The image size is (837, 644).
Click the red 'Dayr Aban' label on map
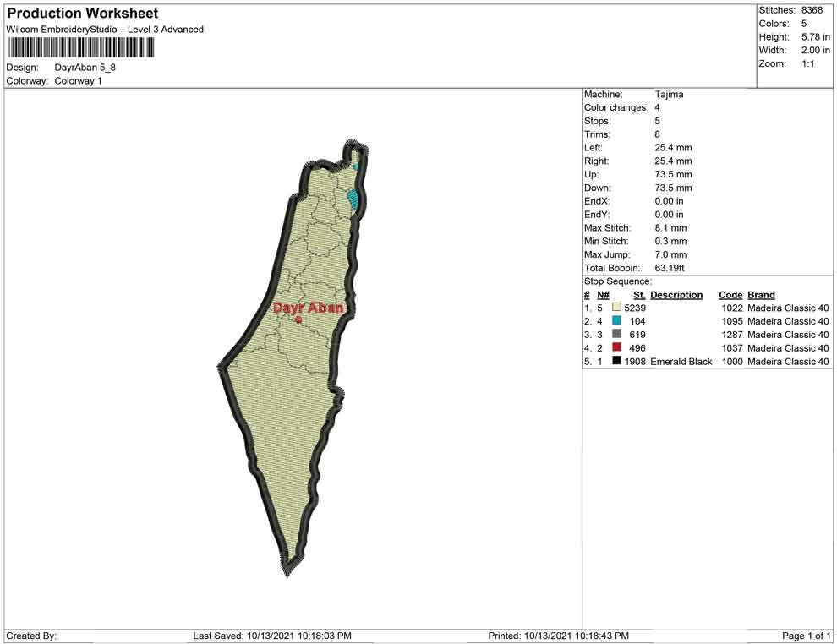(x=308, y=308)
